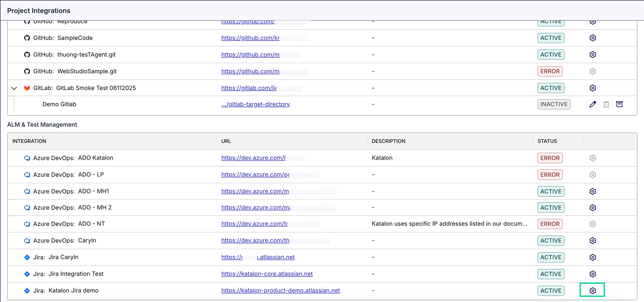This screenshot has height=302, width=644.
Task: Collapse the GitLab Smoke Test row chevron
Action: (x=14, y=88)
